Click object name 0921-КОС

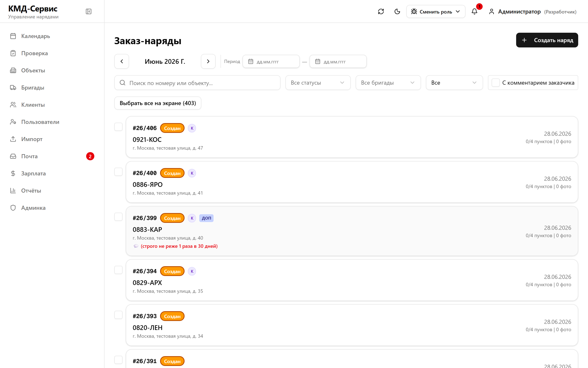tap(147, 139)
